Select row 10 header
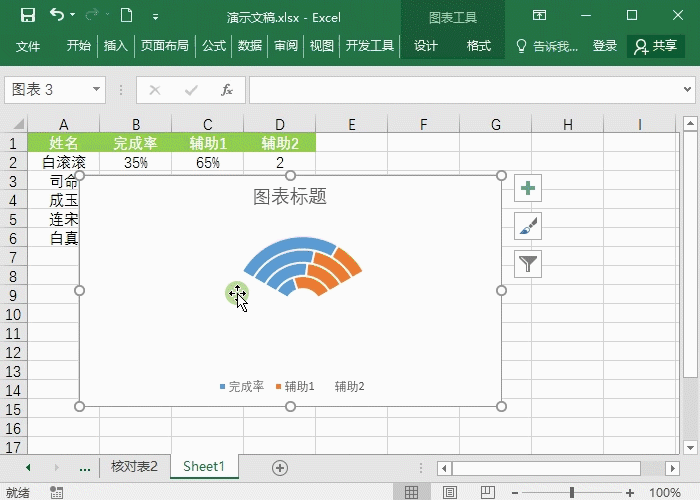This screenshot has height=500, width=700. pos(13,315)
